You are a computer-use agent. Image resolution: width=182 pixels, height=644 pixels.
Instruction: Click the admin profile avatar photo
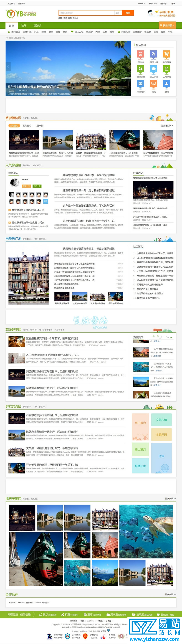pyautogui.click(x=15, y=183)
